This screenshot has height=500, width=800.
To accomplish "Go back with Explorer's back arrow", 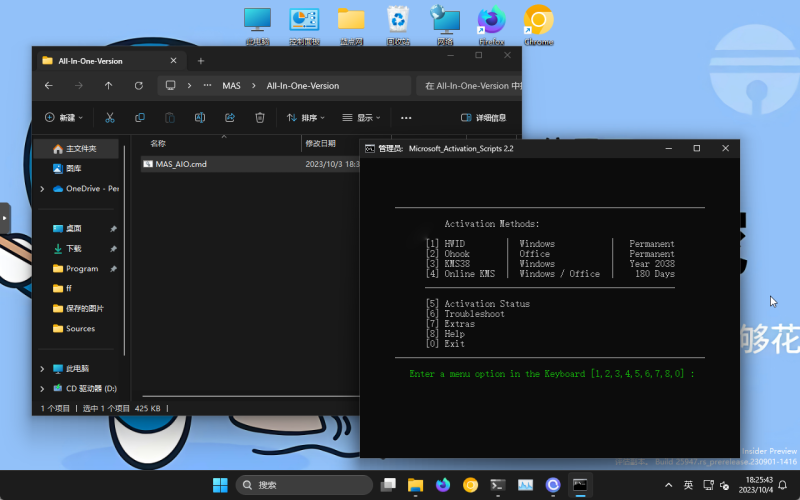I will [x=49, y=86].
